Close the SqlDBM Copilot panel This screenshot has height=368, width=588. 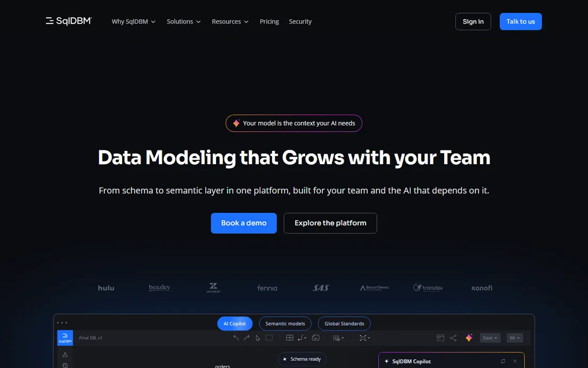pos(515,361)
